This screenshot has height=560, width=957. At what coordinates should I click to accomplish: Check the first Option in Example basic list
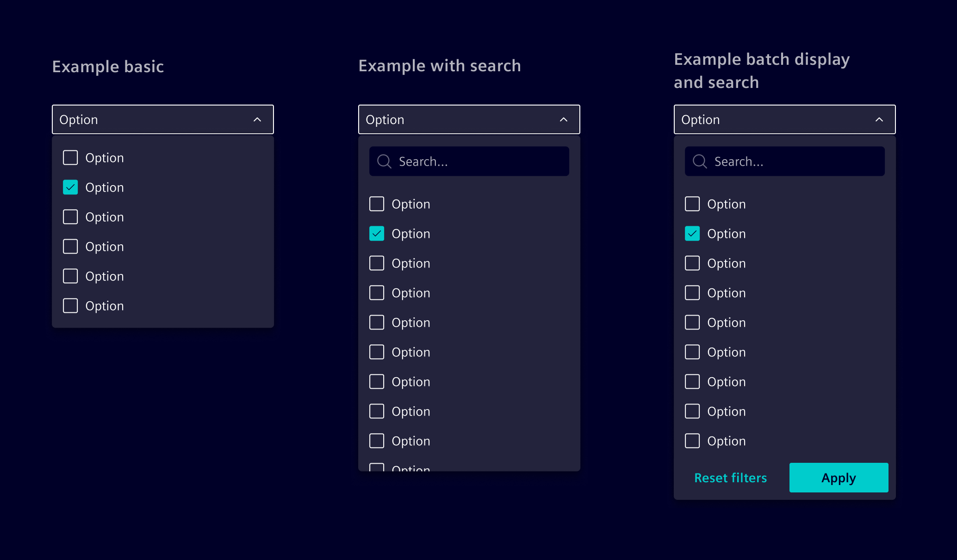pos(70,157)
